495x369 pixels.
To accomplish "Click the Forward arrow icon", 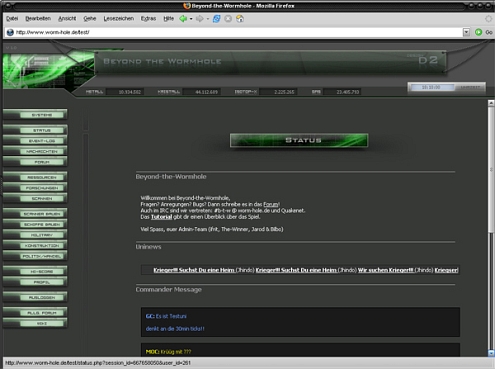I will click(199, 19).
